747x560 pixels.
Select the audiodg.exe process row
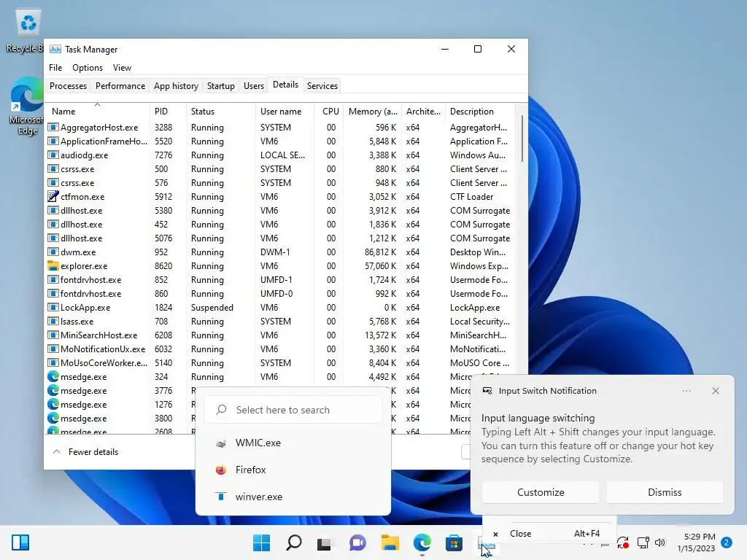pos(281,155)
